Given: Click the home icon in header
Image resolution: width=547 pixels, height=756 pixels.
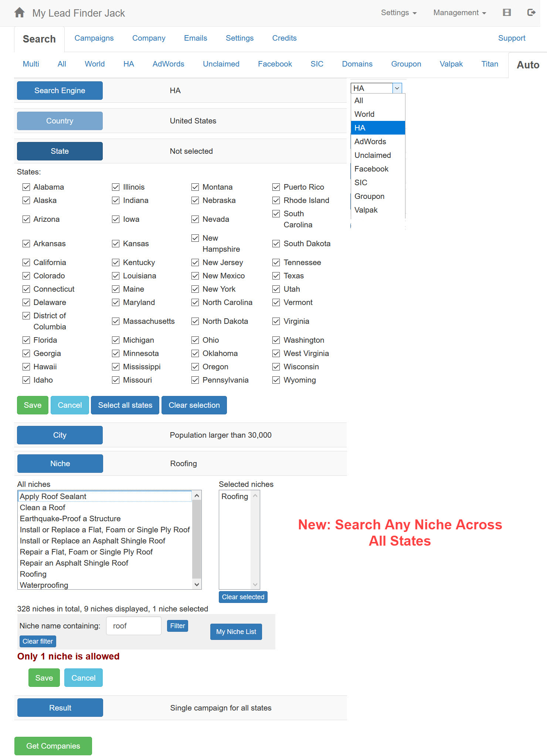Looking at the screenshot, I should (x=20, y=13).
